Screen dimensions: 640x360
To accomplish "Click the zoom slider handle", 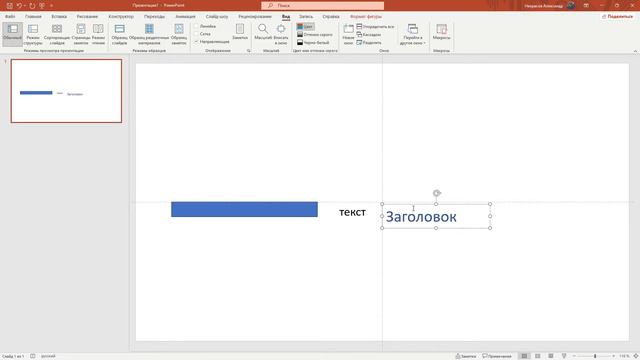I will [595, 356].
